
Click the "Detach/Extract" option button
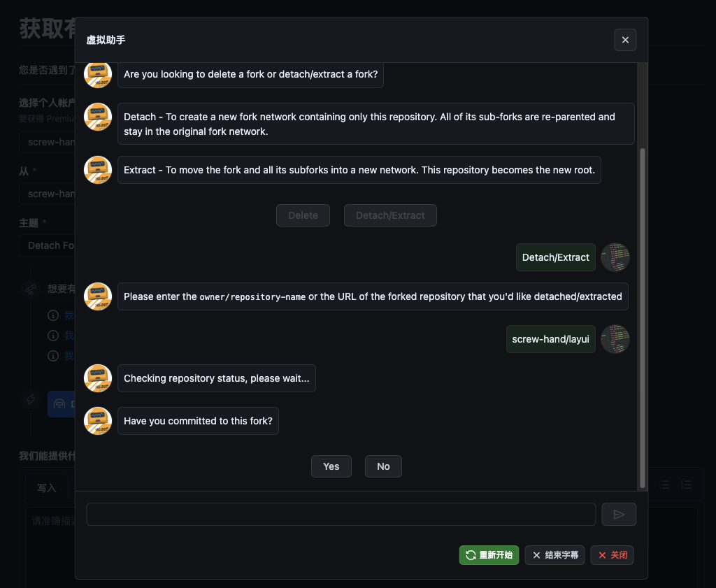[390, 215]
